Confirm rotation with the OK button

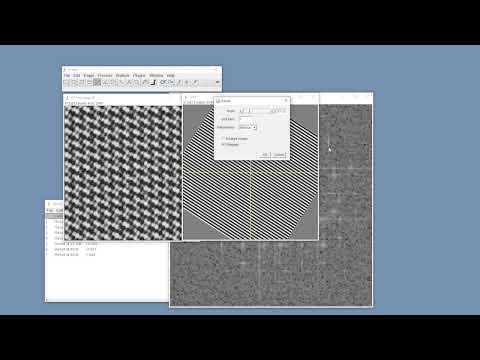click(x=264, y=155)
